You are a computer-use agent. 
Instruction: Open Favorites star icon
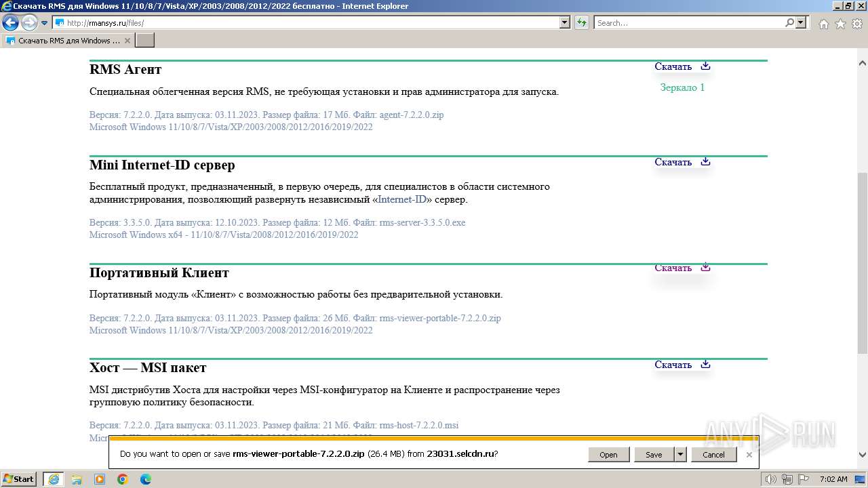[840, 24]
